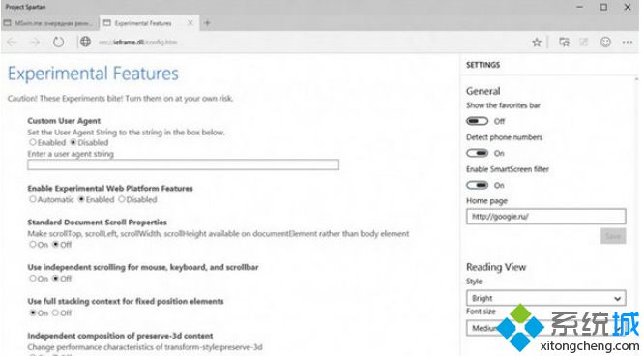Click the Save button under Home page
Image resolution: width=644 pixels, height=356 pixels.
click(613, 236)
